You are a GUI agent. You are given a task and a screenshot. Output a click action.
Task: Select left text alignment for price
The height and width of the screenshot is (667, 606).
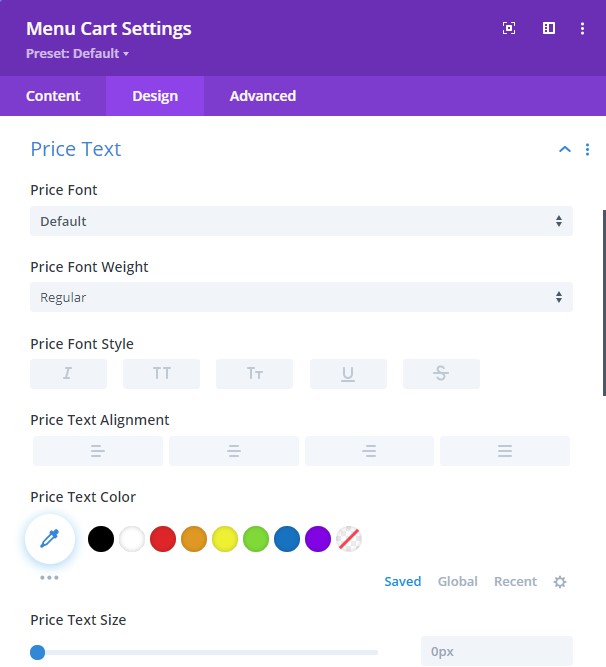click(98, 451)
